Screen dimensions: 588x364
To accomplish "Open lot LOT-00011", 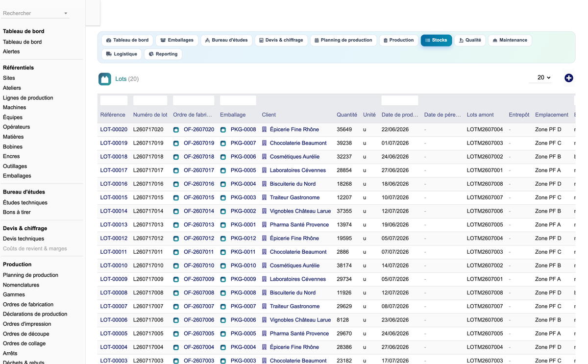I will click(x=114, y=252).
